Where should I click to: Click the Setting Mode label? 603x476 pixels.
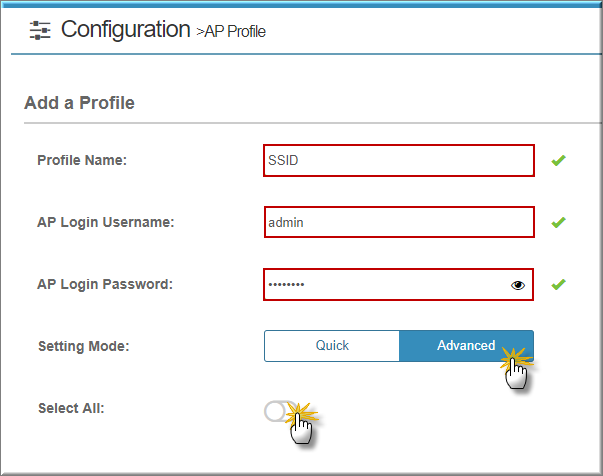tap(84, 346)
